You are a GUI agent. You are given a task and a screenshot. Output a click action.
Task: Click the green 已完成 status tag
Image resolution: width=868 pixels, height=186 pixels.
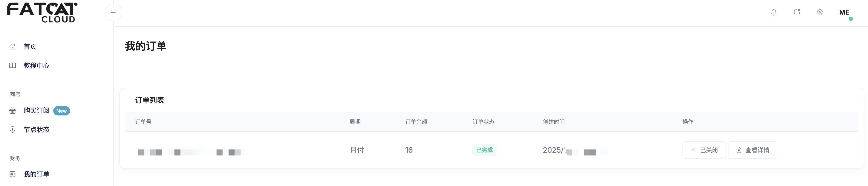point(484,150)
